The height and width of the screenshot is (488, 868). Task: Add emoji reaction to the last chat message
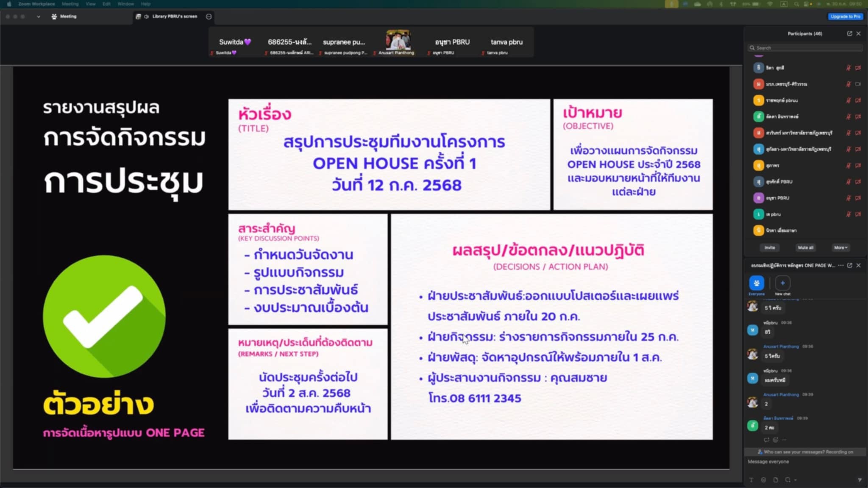[775, 440]
